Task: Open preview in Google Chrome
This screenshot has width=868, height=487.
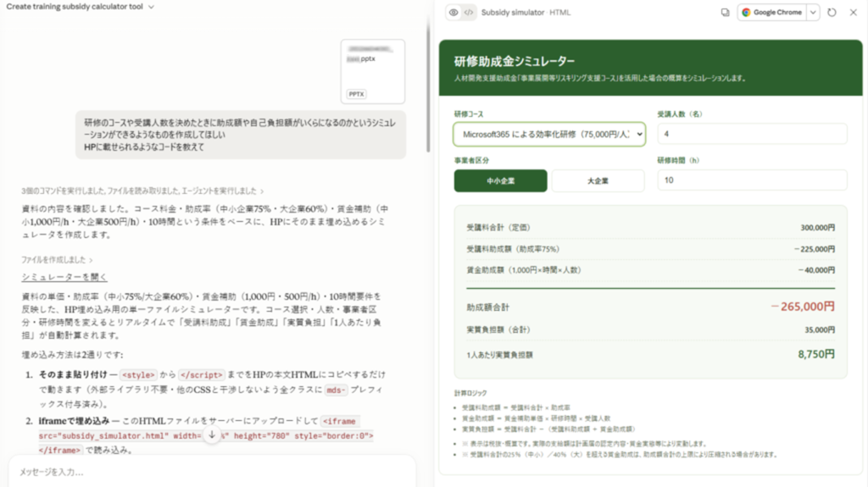Action: tap(771, 12)
